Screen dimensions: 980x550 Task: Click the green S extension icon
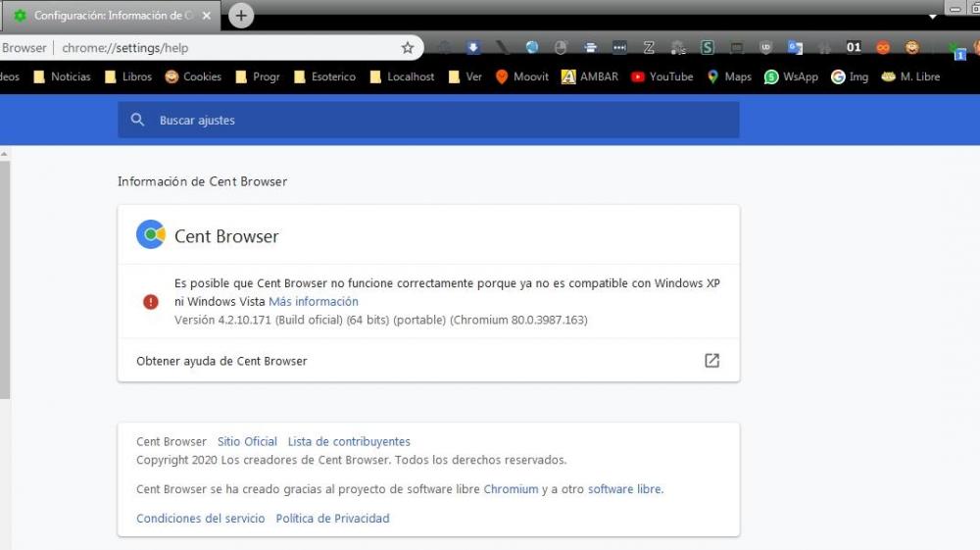tap(707, 47)
